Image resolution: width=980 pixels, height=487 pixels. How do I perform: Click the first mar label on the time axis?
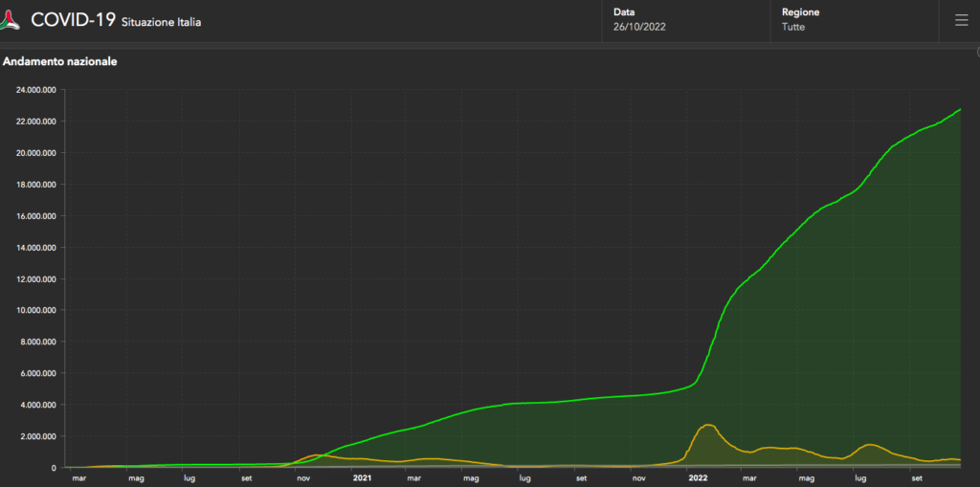coord(78,476)
